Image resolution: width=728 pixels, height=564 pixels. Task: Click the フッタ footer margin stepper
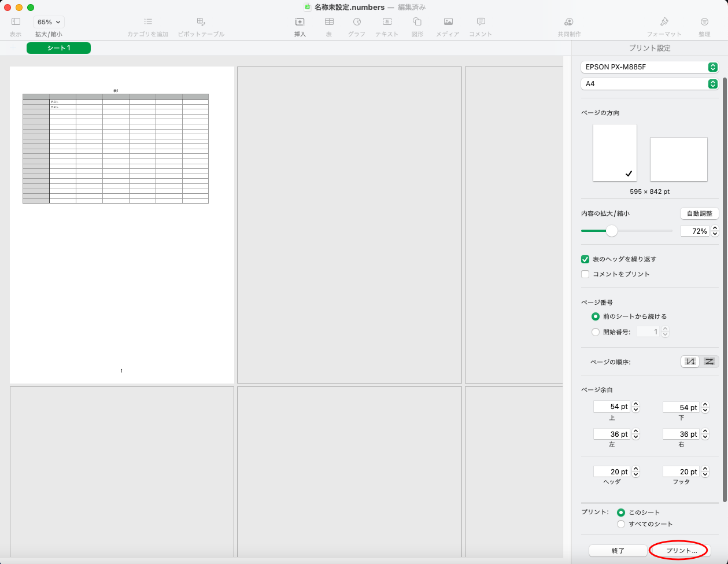click(705, 471)
